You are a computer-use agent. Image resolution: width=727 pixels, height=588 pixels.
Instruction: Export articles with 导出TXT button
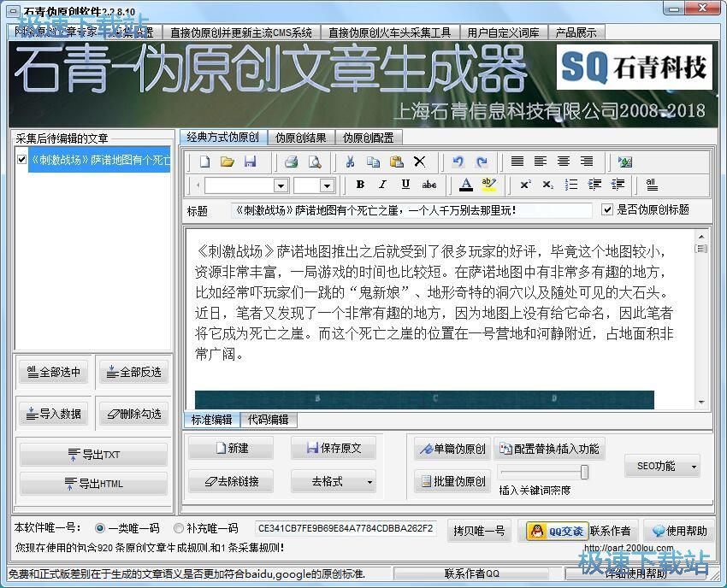coord(94,455)
